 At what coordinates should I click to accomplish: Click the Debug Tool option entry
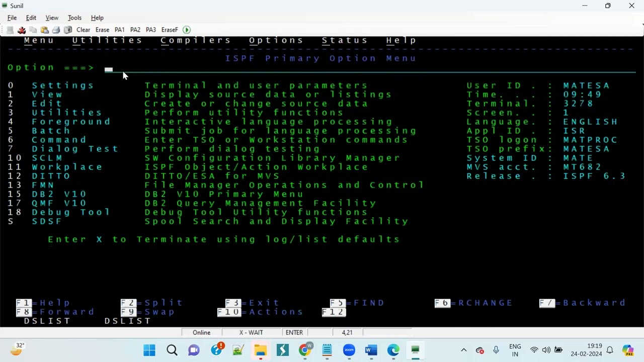pos(71,212)
